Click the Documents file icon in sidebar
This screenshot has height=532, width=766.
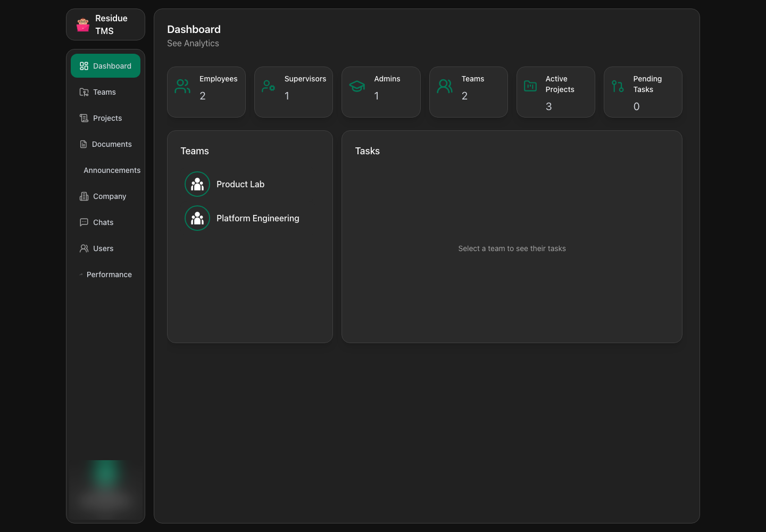84,144
